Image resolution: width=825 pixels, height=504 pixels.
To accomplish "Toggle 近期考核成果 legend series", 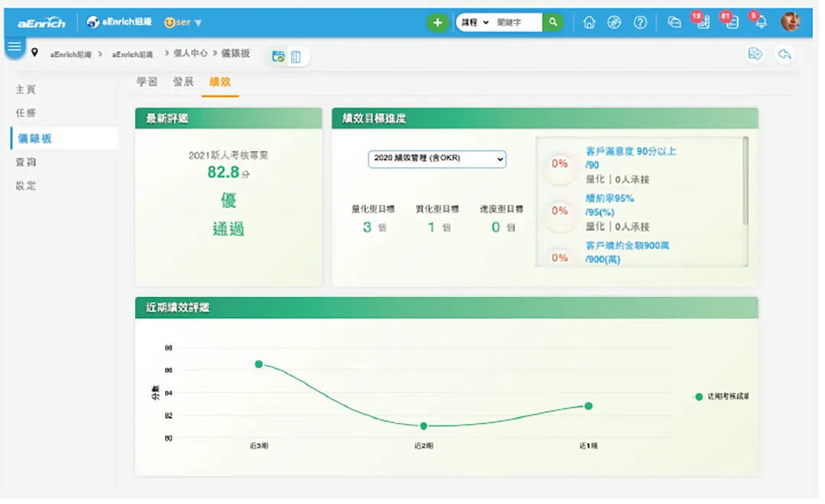I will [x=721, y=397].
